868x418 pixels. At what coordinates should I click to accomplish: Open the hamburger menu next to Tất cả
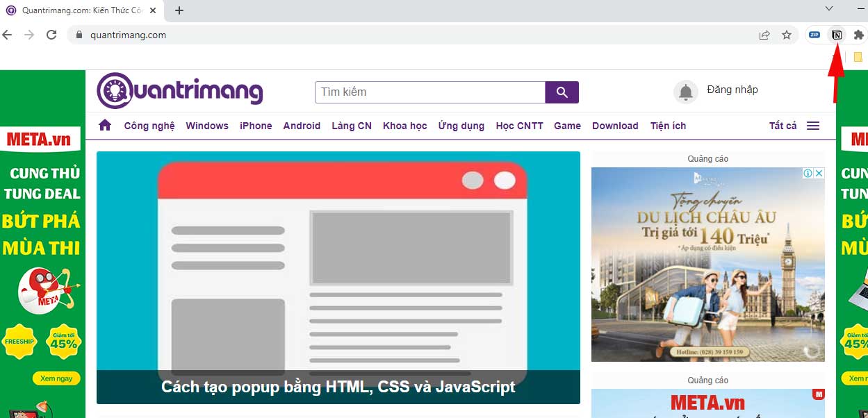pos(813,126)
